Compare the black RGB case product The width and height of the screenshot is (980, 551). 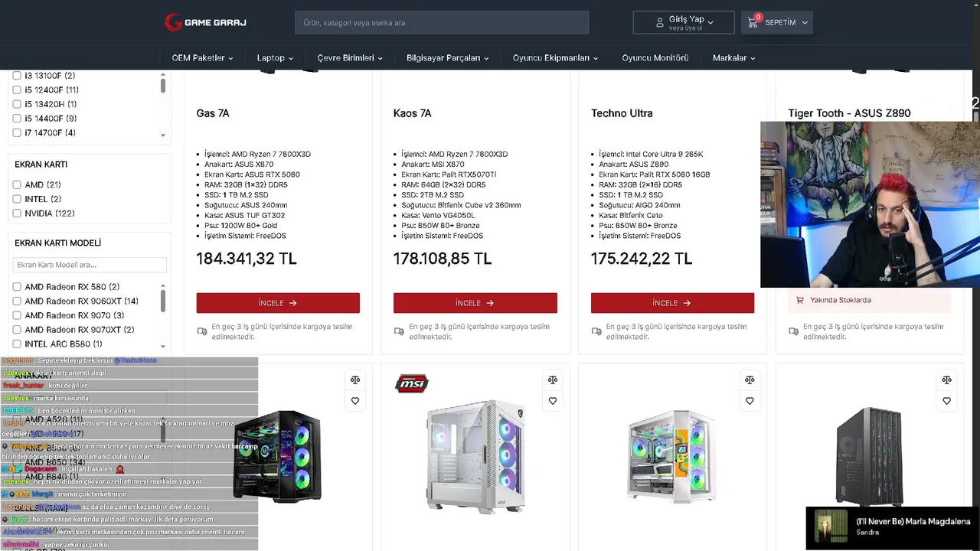pos(355,380)
